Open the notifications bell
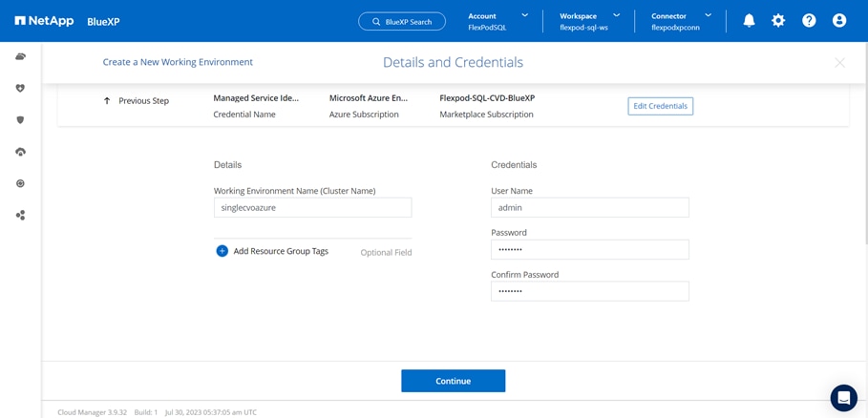This screenshot has height=418, width=868. point(749,21)
